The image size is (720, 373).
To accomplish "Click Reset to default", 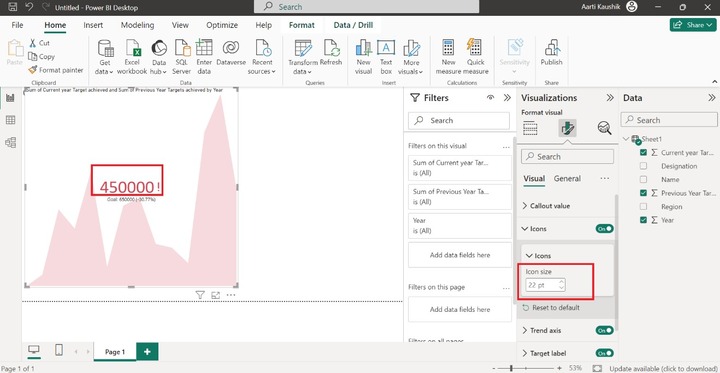I will [x=551, y=307].
